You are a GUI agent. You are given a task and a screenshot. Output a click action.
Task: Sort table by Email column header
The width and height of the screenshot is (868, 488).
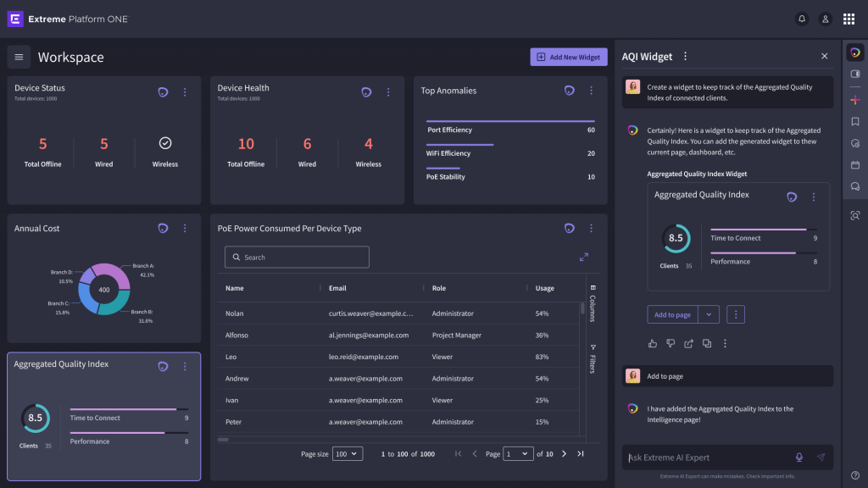[x=337, y=288]
